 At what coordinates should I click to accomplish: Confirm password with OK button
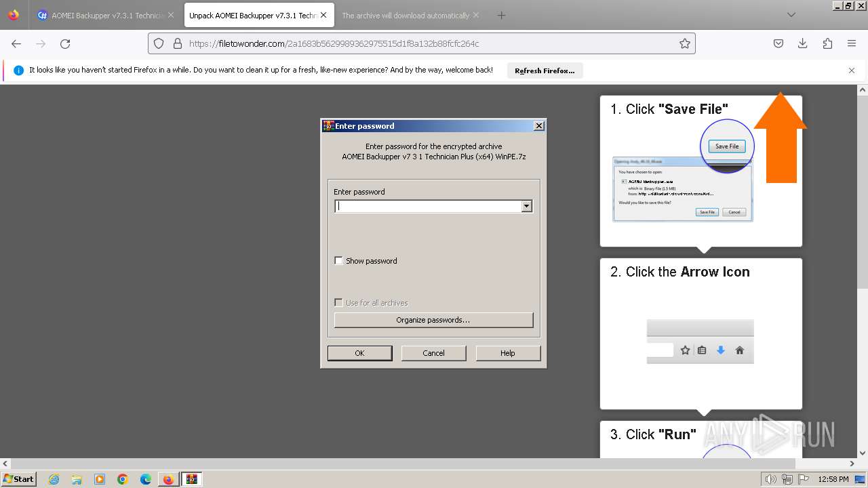click(x=359, y=353)
